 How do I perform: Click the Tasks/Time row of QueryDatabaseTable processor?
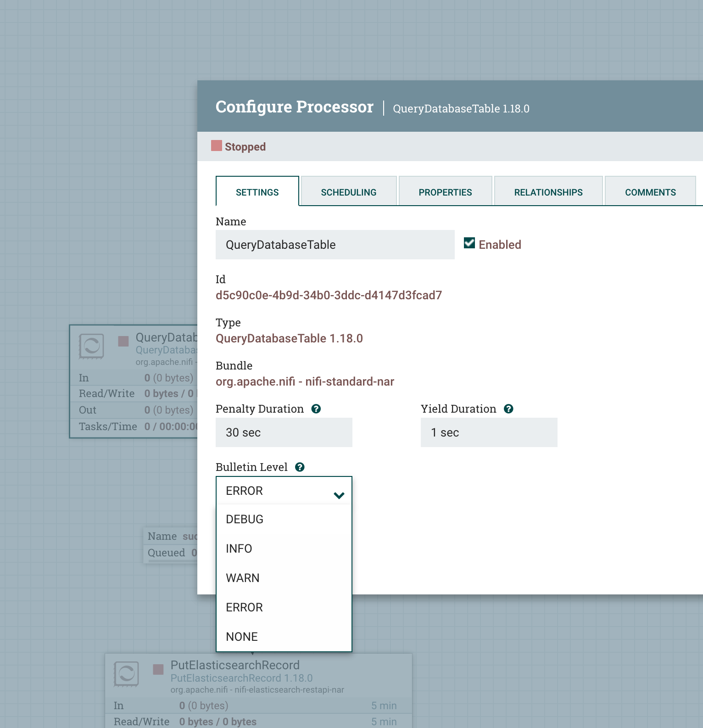134,427
